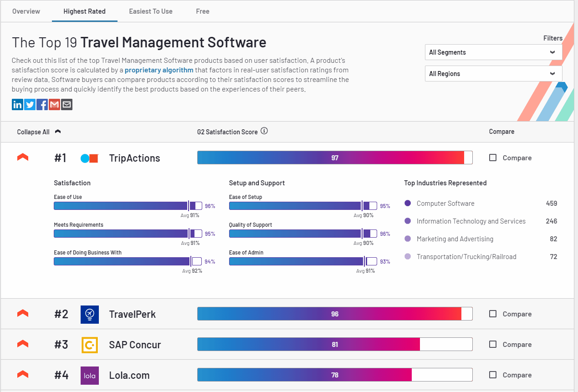The width and height of the screenshot is (578, 392).
Task: Toggle TravelPerk row chevron
Action: [x=23, y=313]
